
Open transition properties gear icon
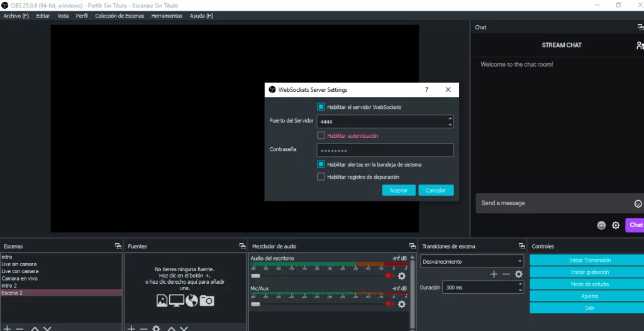click(x=519, y=274)
